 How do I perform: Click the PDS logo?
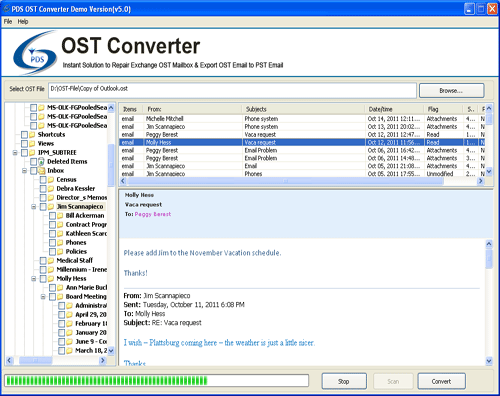(35, 53)
